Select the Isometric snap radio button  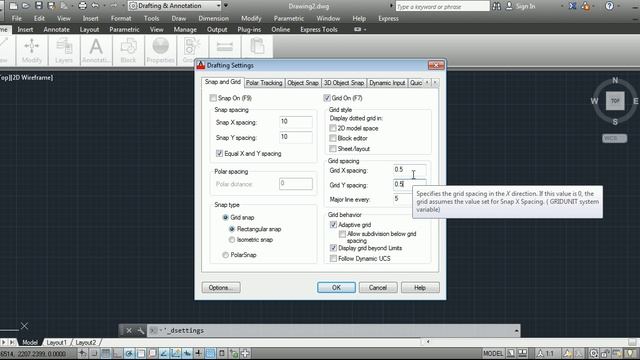pyautogui.click(x=232, y=240)
